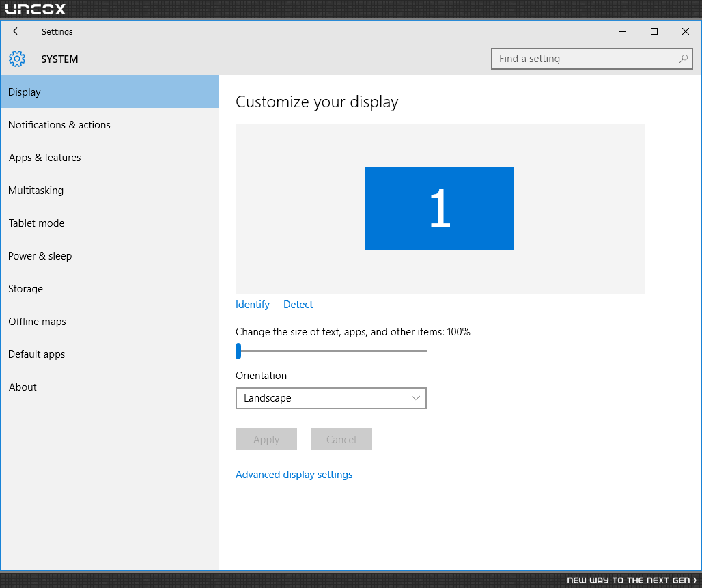Go to Offline maps
The height and width of the screenshot is (588, 702).
(x=110, y=321)
